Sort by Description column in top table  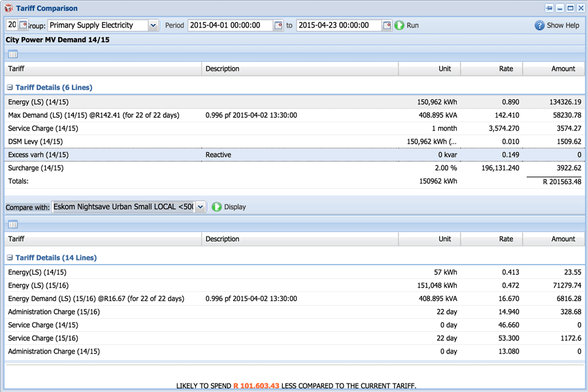coord(300,69)
